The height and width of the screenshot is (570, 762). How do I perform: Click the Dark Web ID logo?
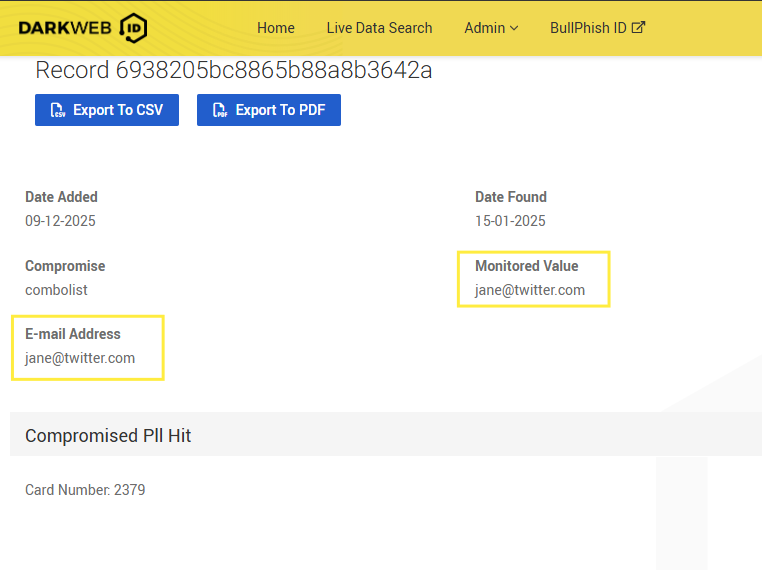pyautogui.click(x=82, y=28)
